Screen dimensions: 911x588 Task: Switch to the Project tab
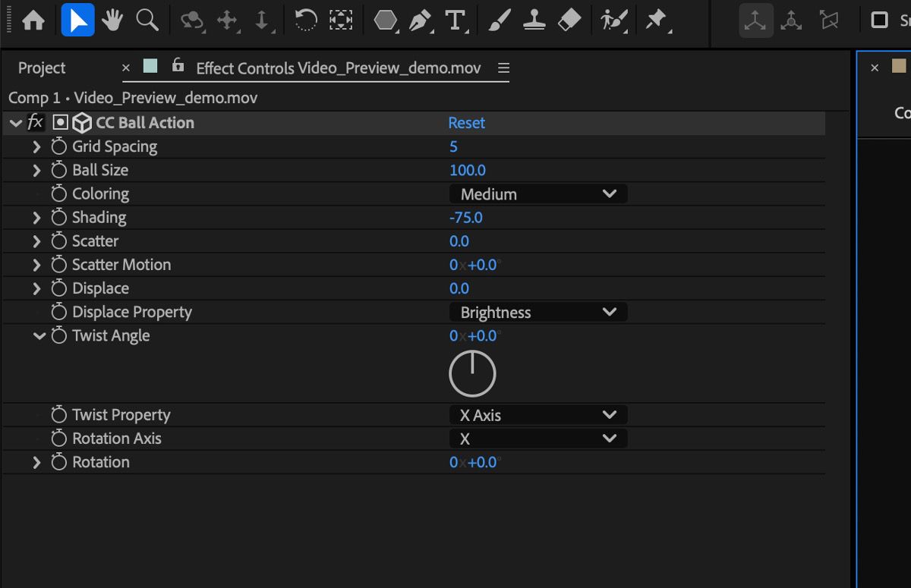(x=41, y=68)
